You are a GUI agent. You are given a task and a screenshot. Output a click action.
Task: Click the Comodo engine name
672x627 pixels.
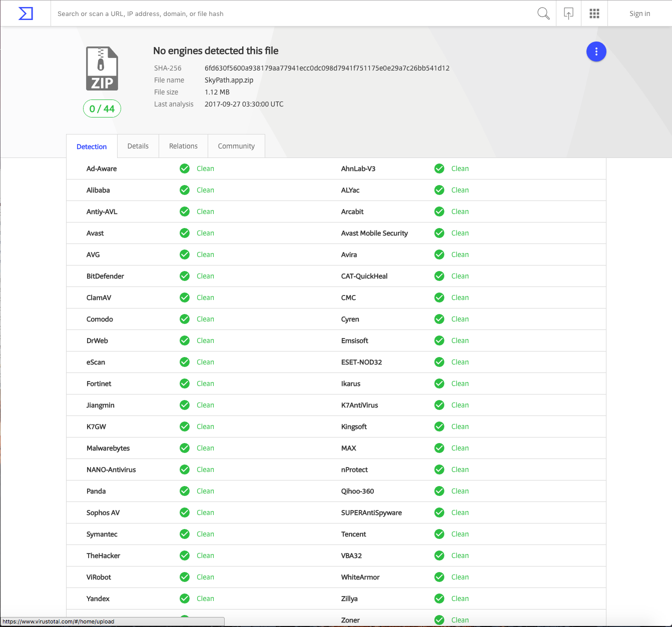[x=100, y=319]
